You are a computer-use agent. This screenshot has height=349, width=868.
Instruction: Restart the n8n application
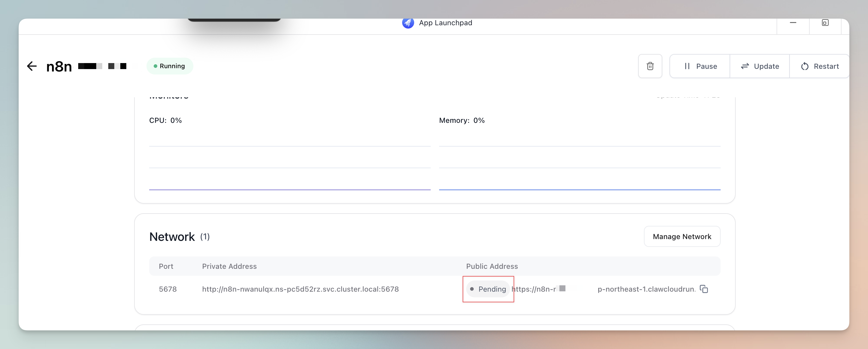point(819,66)
